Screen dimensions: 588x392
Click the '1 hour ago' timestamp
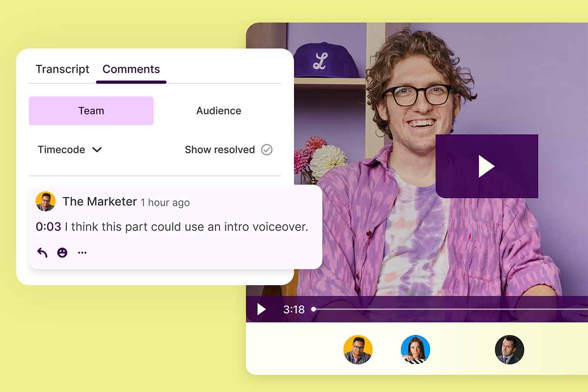point(165,203)
